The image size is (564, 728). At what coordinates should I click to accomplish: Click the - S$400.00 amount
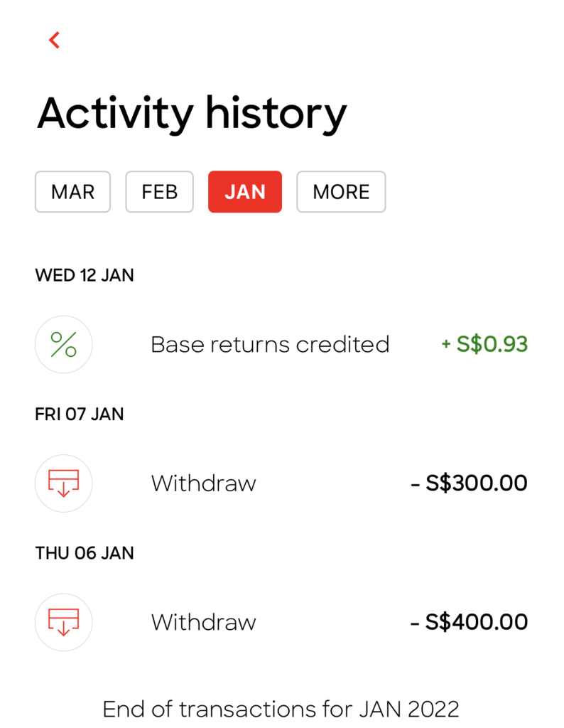tap(469, 621)
